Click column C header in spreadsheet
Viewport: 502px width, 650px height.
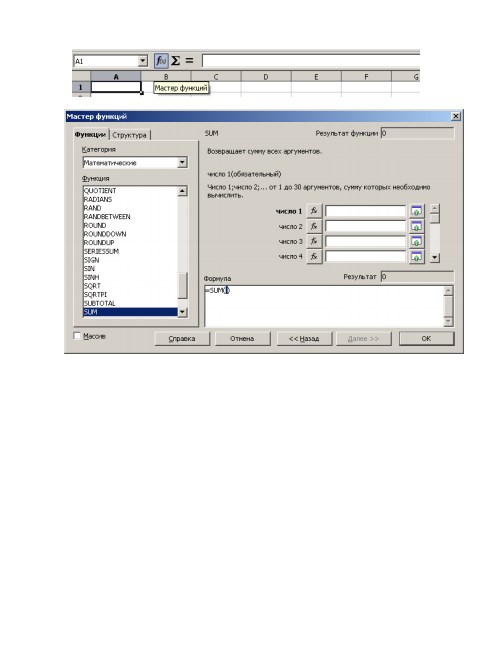(216, 77)
